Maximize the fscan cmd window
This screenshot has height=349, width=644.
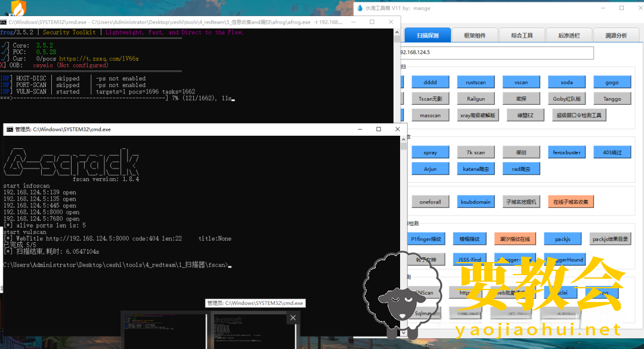(378, 129)
